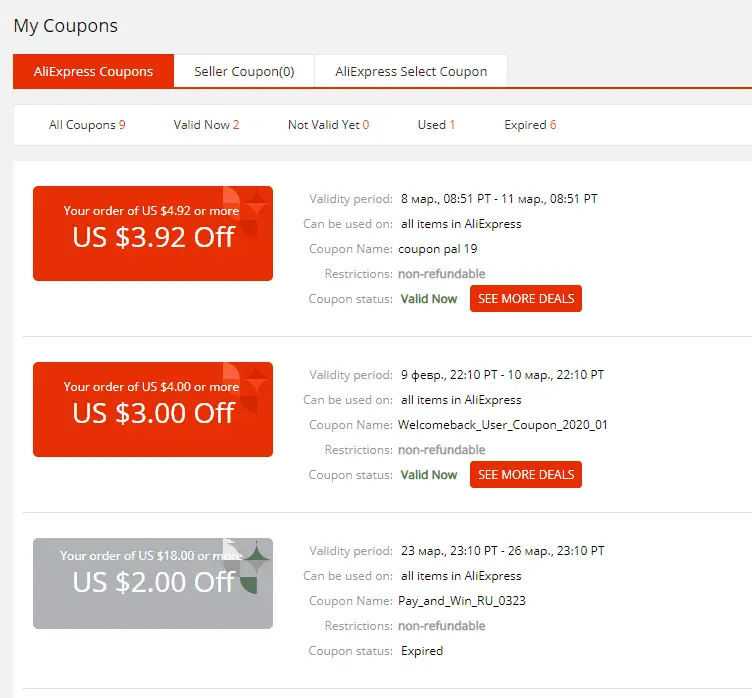Open the AliExpress Select Coupon tab

[x=411, y=71]
